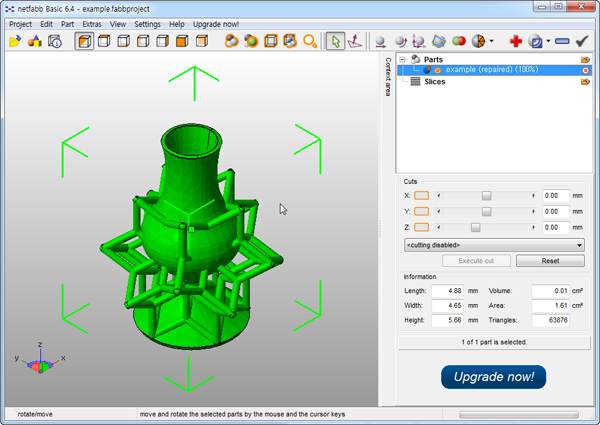Open the Extras menu
Image resolution: width=600 pixels, height=425 pixels.
tap(92, 24)
